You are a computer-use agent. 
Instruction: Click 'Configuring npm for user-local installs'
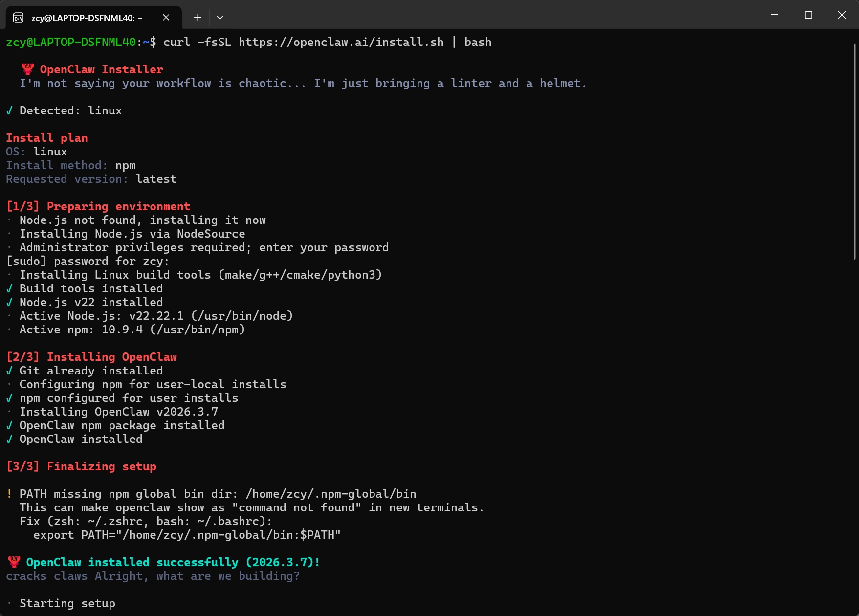153,384
